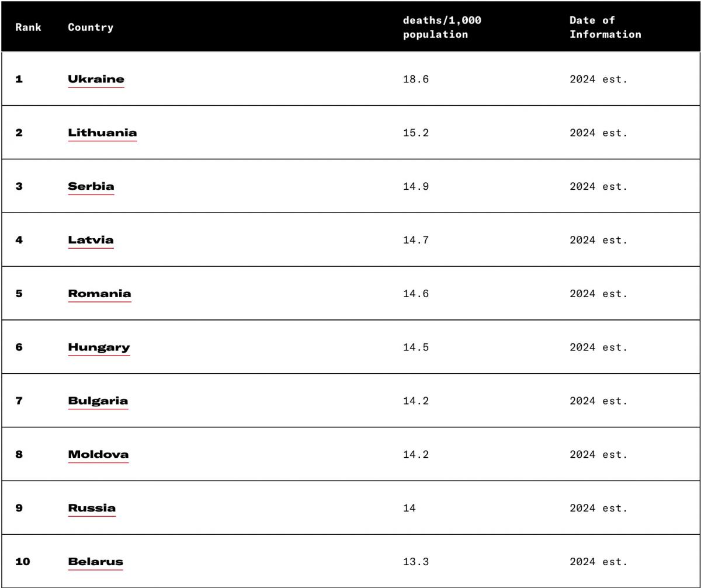Open the Russia link
Viewport: 701px width, 588px height.
tap(92, 508)
